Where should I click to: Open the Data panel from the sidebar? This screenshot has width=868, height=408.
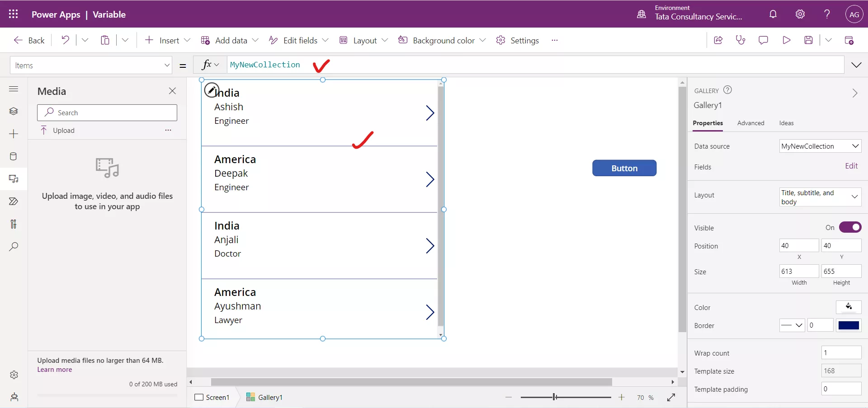point(14,156)
